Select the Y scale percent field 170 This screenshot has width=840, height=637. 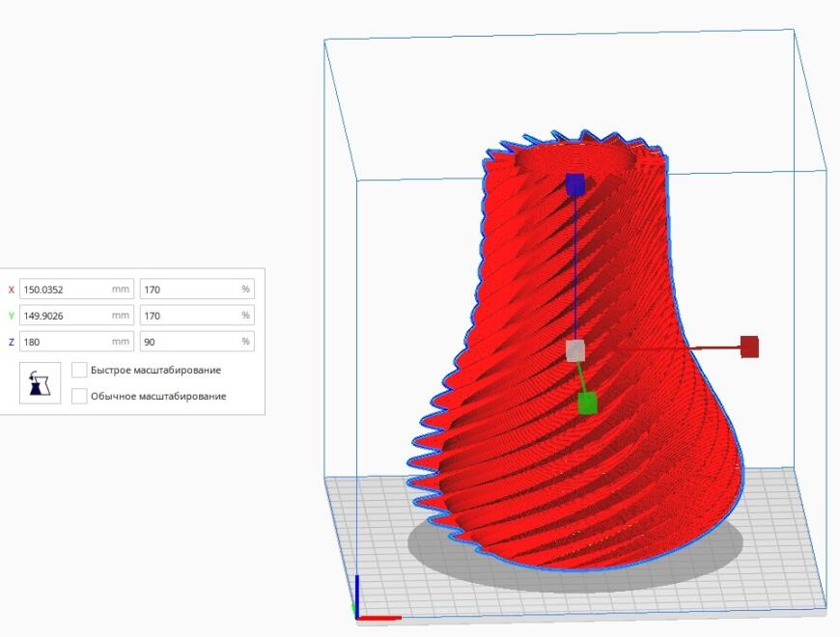[197, 316]
